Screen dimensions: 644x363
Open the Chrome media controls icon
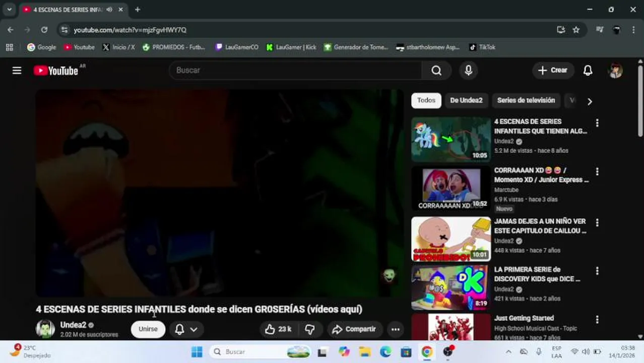point(600,30)
